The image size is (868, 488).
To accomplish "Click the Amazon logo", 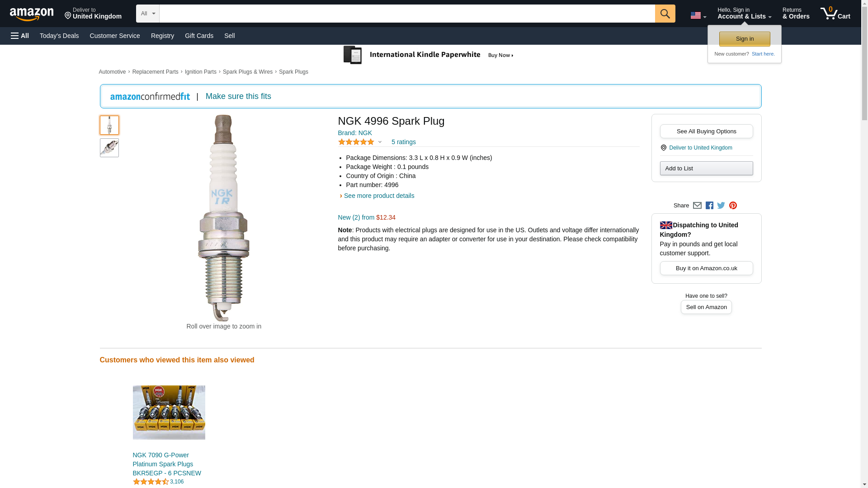I will (32, 14).
